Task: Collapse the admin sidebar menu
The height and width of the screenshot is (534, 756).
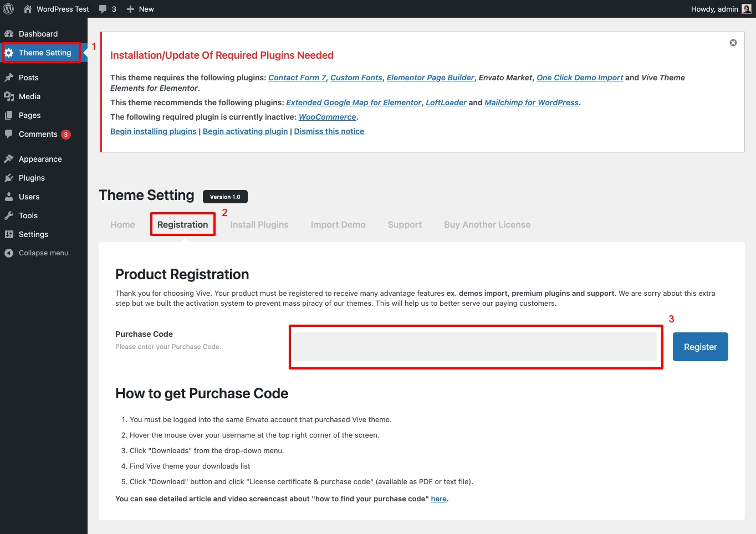Action: (42, 253)
